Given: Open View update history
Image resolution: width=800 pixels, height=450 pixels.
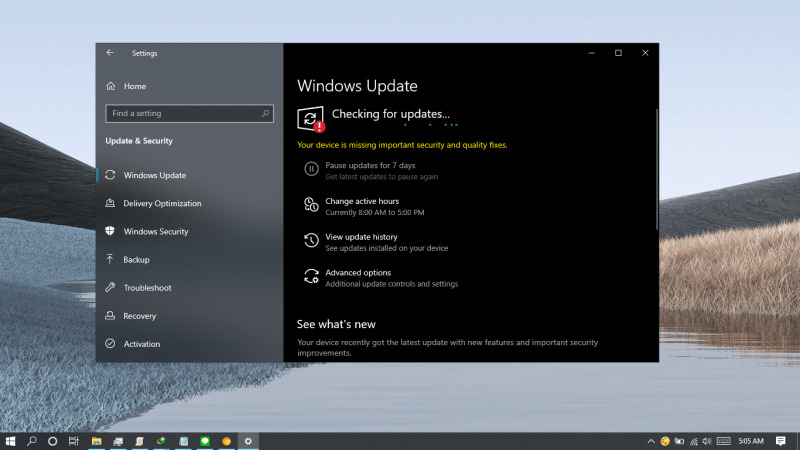Looking at the screenshot, I should point(361,237).
